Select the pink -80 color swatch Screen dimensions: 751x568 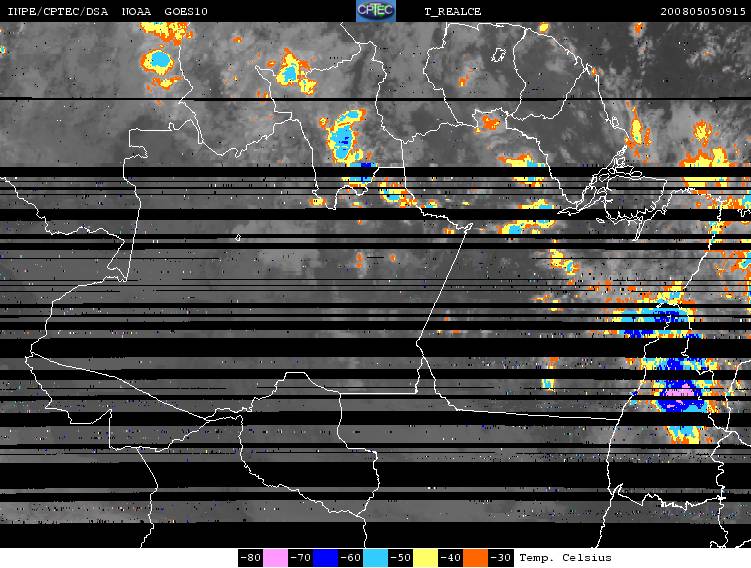click(x=275, y=558)
